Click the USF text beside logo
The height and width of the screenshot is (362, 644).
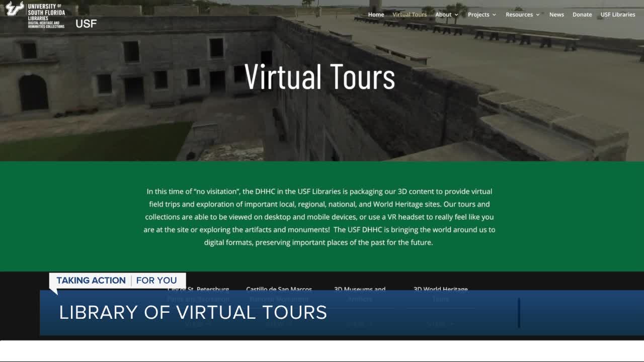point(86,24)
